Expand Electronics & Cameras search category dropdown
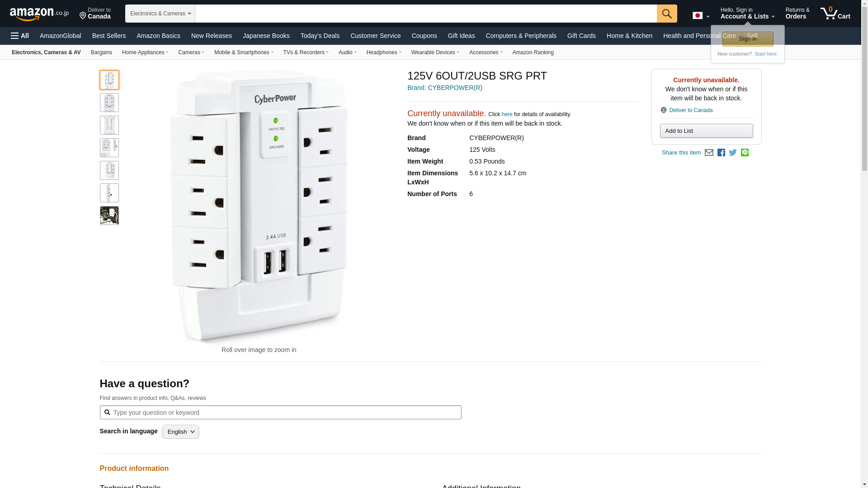This screenshot has height=488, width=868. [160, 14]
